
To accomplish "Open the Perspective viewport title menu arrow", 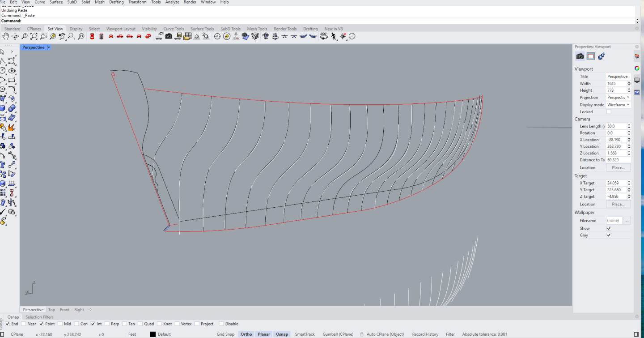I will pyautogui.click(x=49, y=47).
